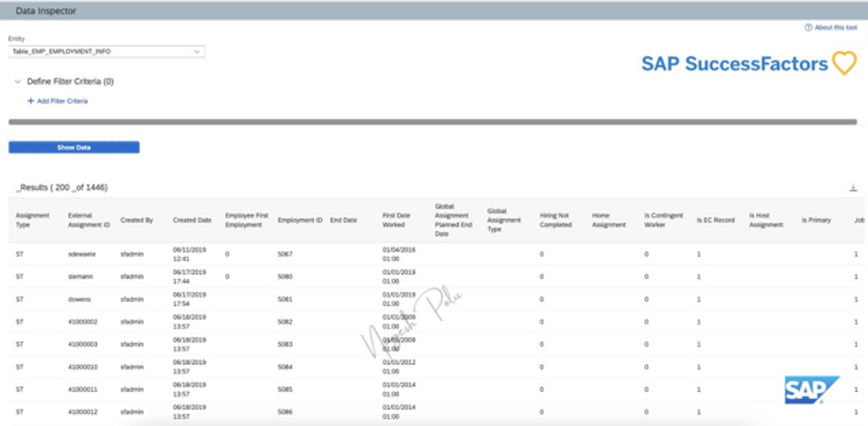Click Employment ID 5083 cell
The width and height of the screenshot is (868, 426).
(285, 344)
